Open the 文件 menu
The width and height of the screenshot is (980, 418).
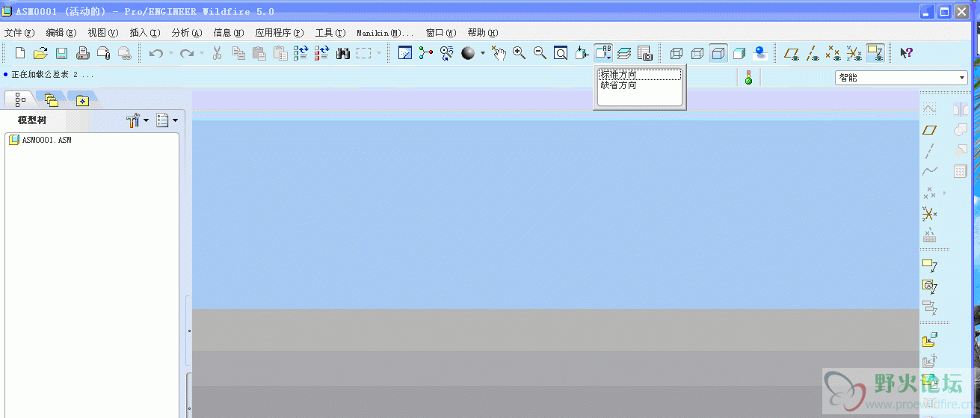19,33
